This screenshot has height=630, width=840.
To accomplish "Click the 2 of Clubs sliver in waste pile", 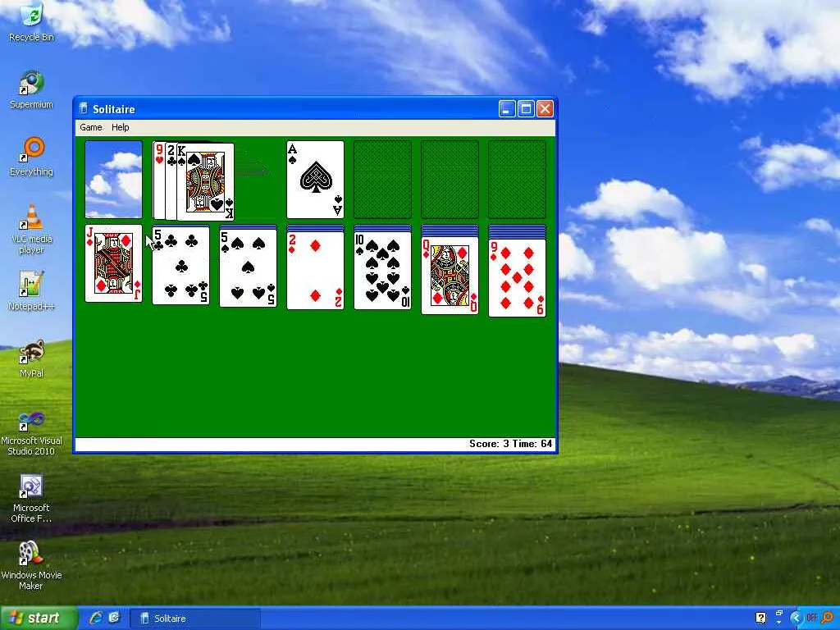I will tap(171, 180).
